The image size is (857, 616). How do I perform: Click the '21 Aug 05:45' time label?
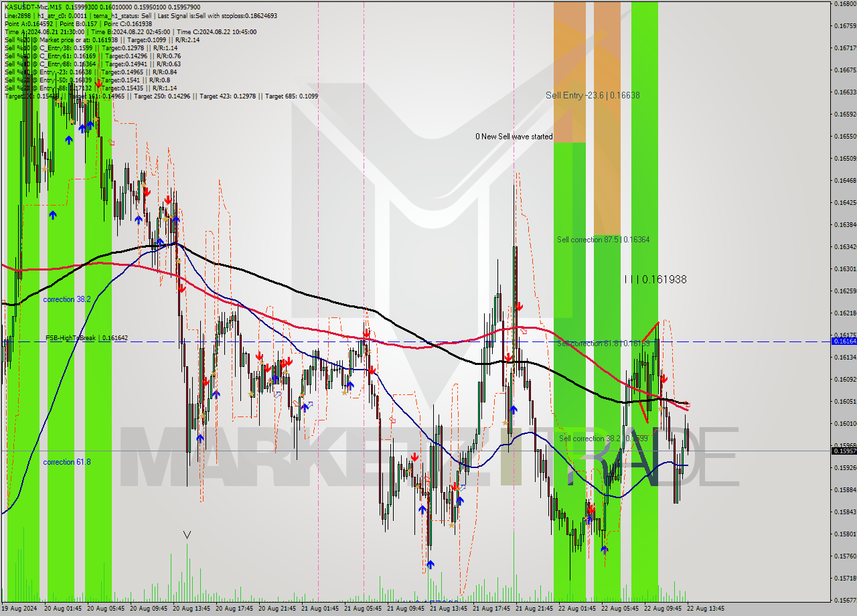[x=364, y=609]
